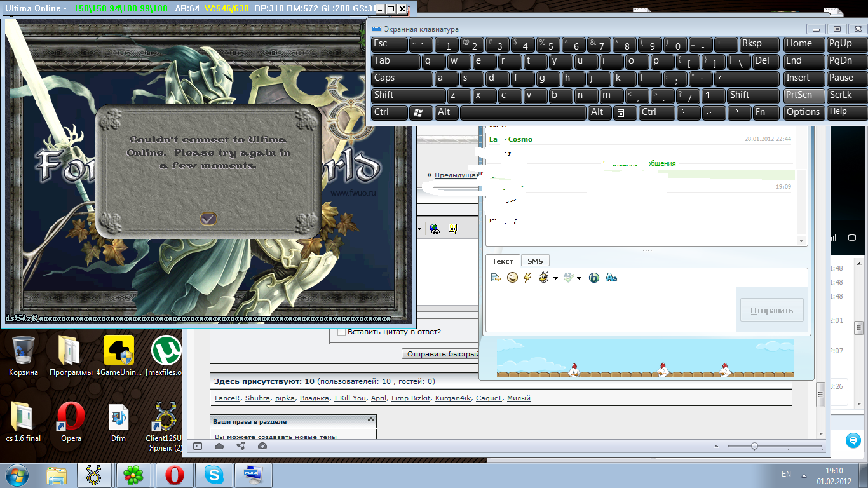Click the message history icon in chat toolbar
This screenshot has height=488, width=868.
(496, 278)
